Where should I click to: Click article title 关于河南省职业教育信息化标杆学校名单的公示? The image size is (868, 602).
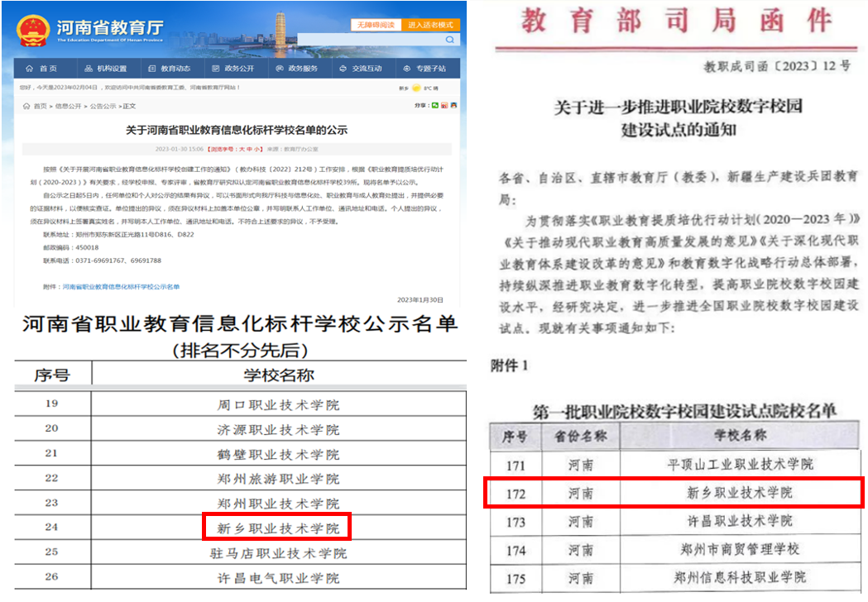click(x=237, y=130)
